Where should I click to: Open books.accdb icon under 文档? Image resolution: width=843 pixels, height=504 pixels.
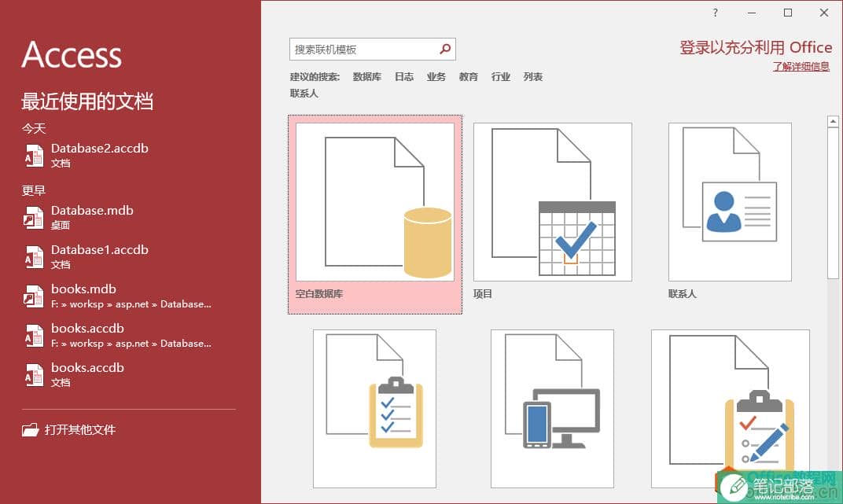tap(34, 374)
